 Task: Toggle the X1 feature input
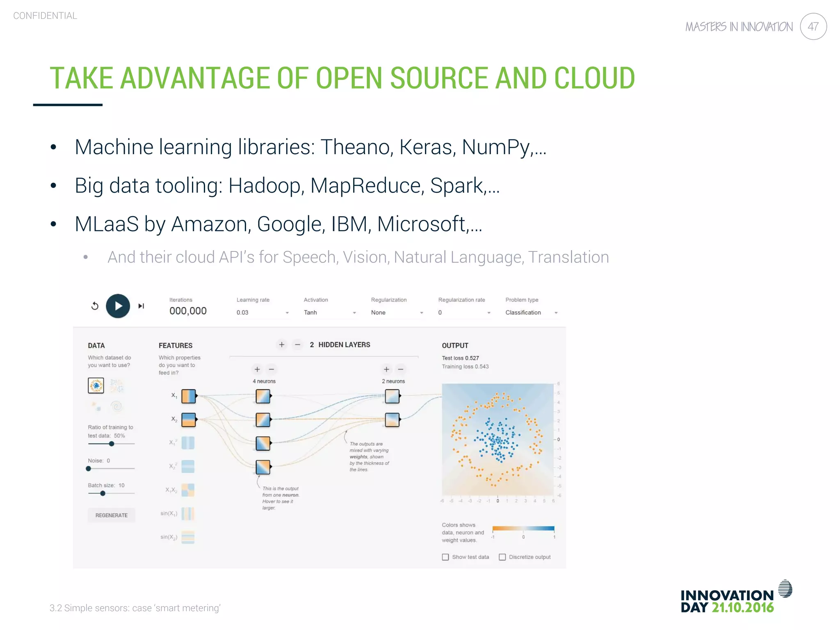(189, 396)
